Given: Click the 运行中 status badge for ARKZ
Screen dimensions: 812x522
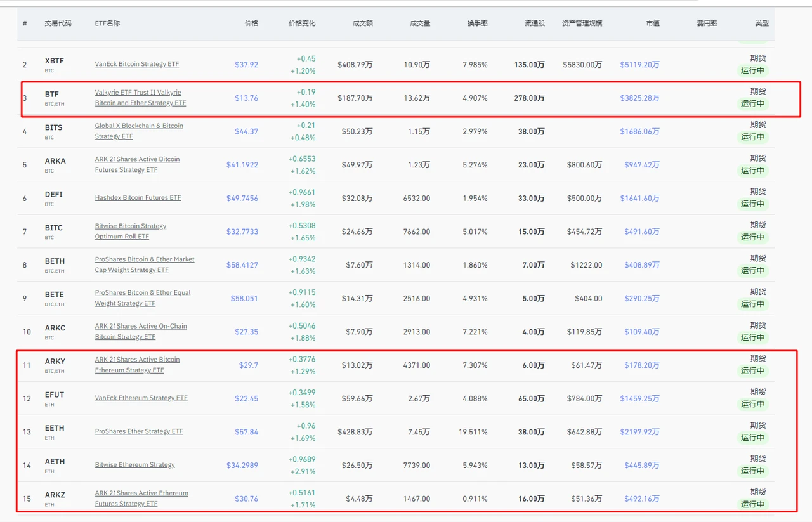Looking at the screenshot, I should (x=752, y=504).
